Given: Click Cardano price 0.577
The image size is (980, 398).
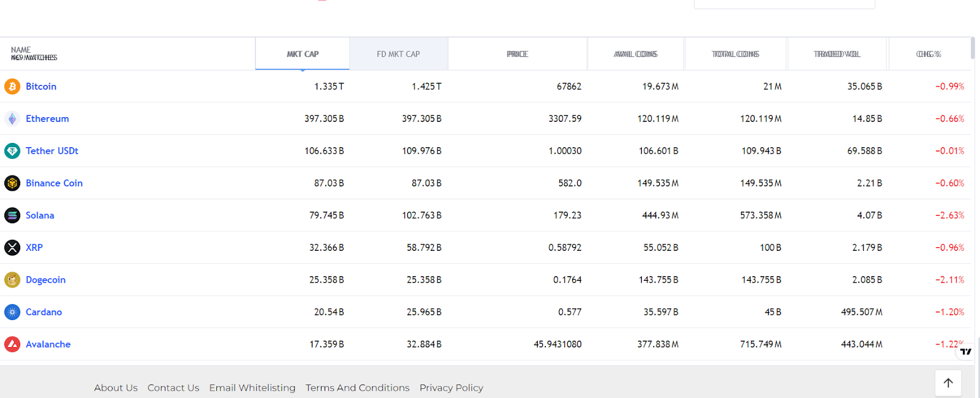Looking at the screenshot, I should click(570, 312).
